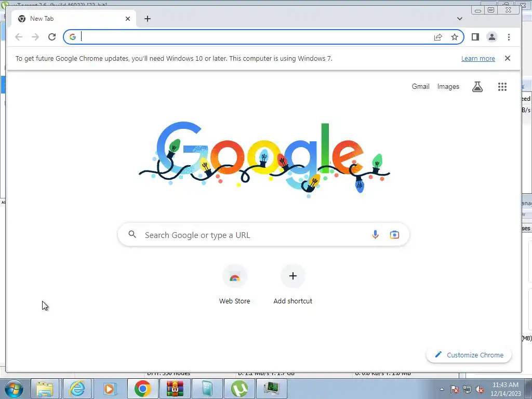Viewport: 532px width, 399px height.
Task: Bookmark this tab with the star icon
Action: pyautogui.click(x=455, y=37)
